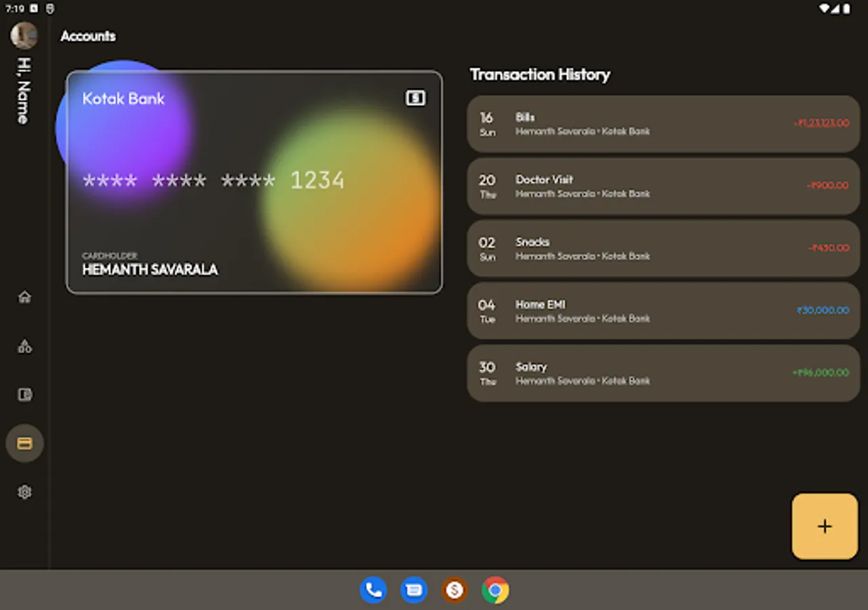The image size is (868, 610).
Task: Click the -₹430.00 Snacks amount
Action: tap(829, 248)
